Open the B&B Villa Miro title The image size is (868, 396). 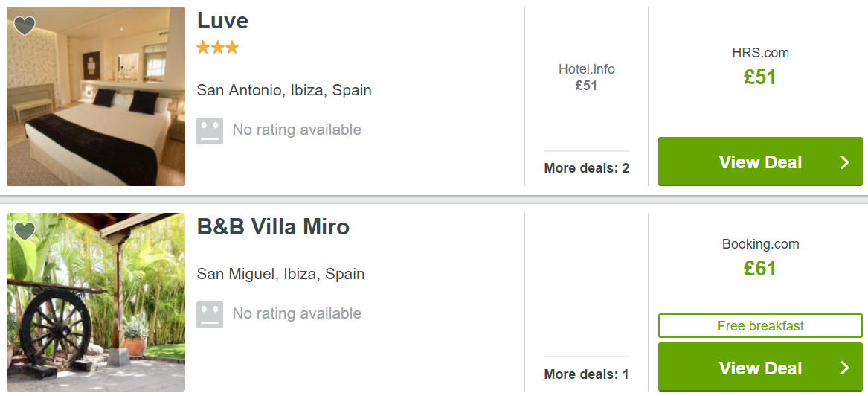pos(273,226)
